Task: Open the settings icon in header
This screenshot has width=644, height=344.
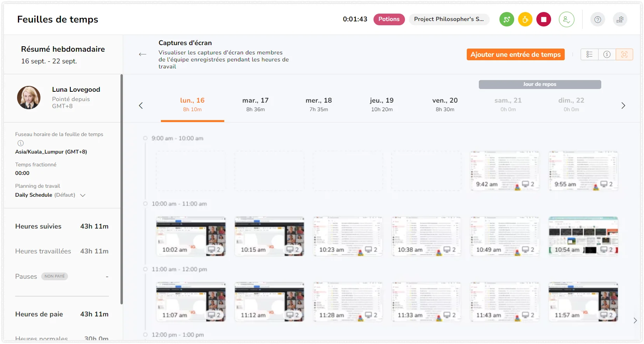Action: point(620,19)
